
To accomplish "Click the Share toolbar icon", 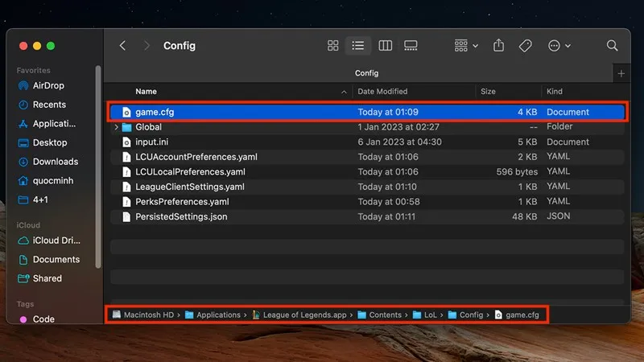I will click(498, 46).
